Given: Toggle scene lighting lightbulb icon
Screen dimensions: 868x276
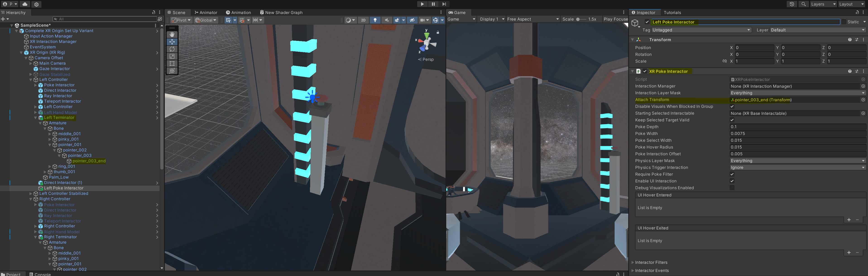Looking at the screenshot, I should pos(375,20).
